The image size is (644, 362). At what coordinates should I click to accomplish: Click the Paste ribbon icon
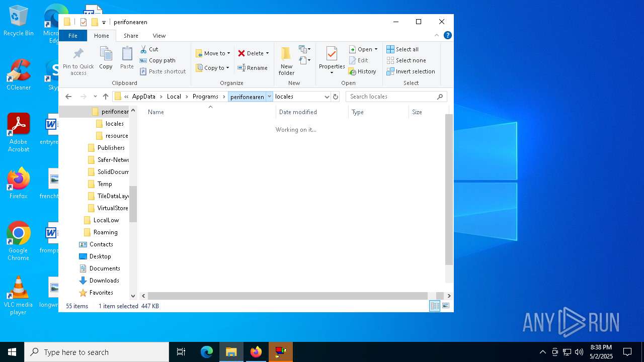127,58
